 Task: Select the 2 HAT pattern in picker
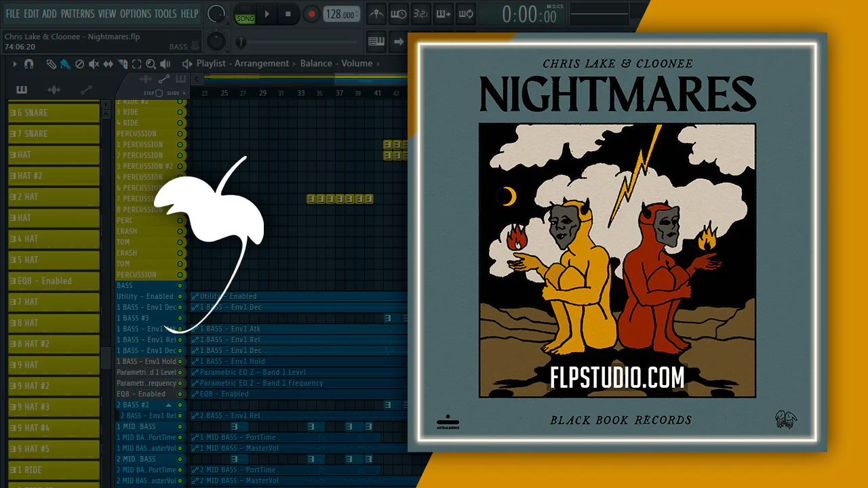click(x=54, y=197)
